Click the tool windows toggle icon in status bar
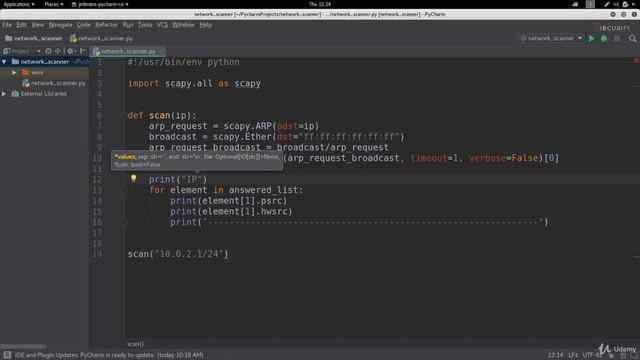 click(x=7, y=355)
